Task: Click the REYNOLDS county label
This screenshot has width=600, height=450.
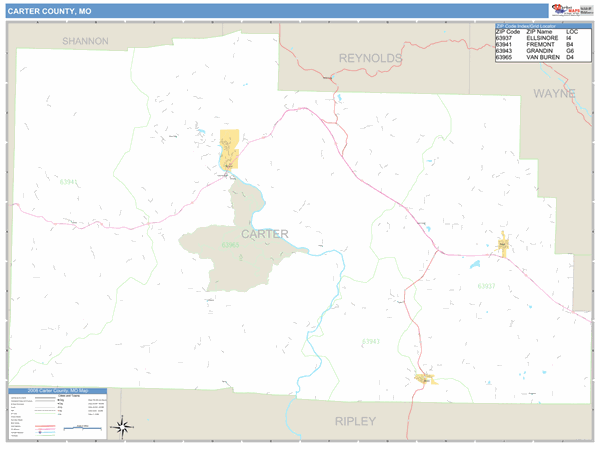Action: click(370, 59)
